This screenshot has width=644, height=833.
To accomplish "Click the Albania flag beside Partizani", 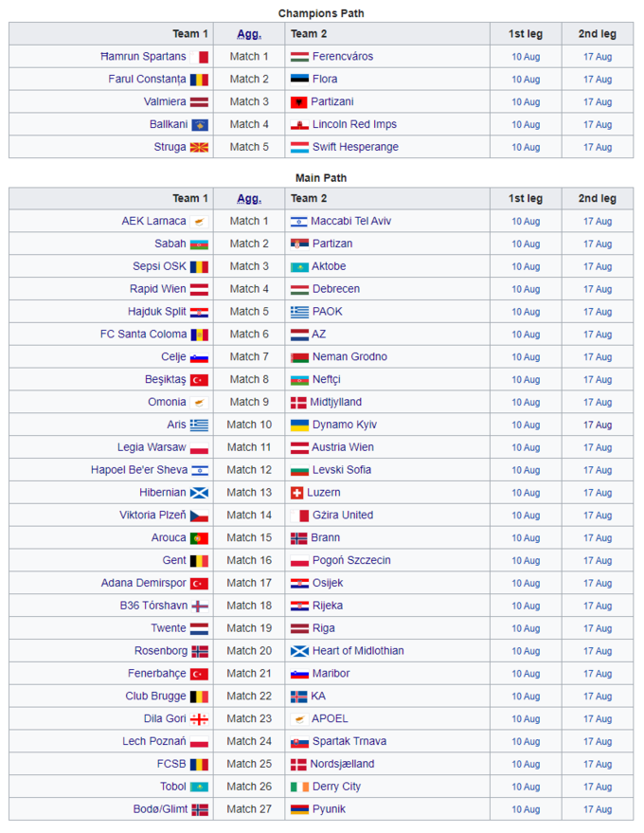I will click(299, 102).
